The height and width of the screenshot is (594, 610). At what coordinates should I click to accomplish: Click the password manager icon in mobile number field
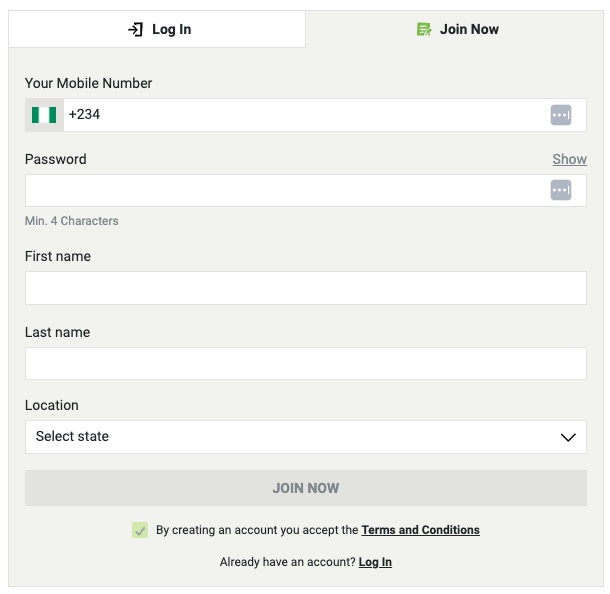tap(561, 115)
